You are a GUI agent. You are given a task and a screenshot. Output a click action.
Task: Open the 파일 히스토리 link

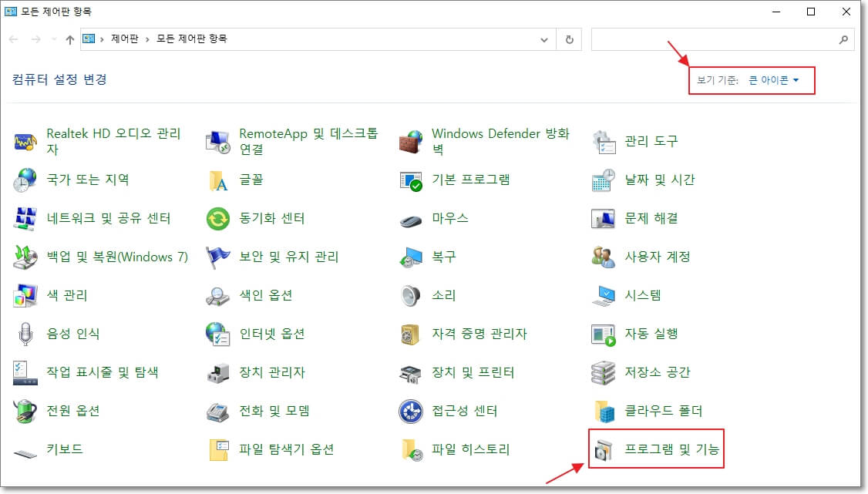(470, 449)
